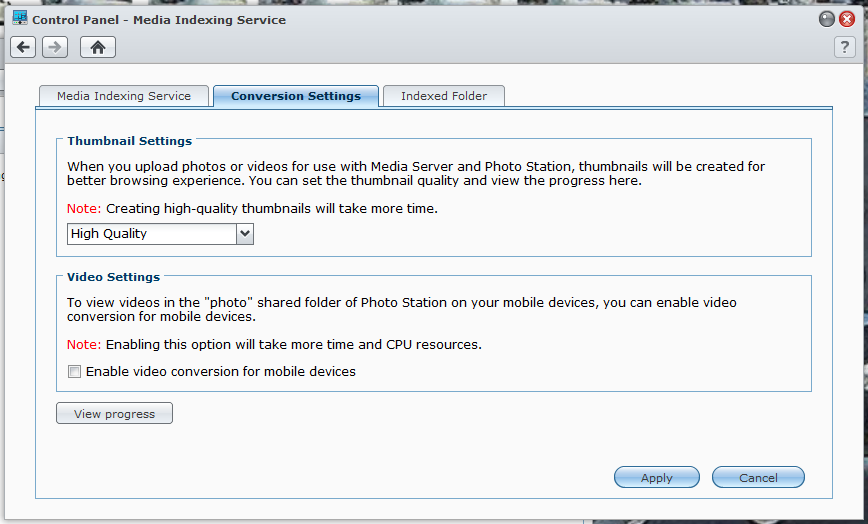
Task: Go back with the left arrow button
Action: coord(23,47)
